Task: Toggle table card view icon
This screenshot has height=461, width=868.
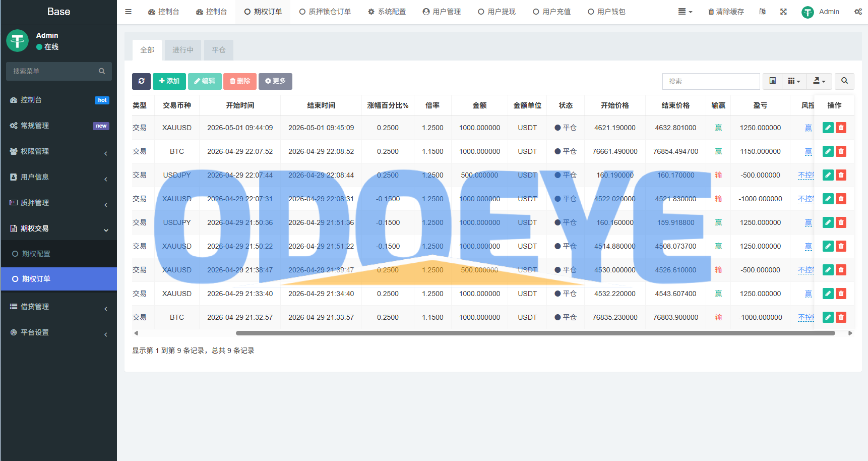Action: pos(772,81)
